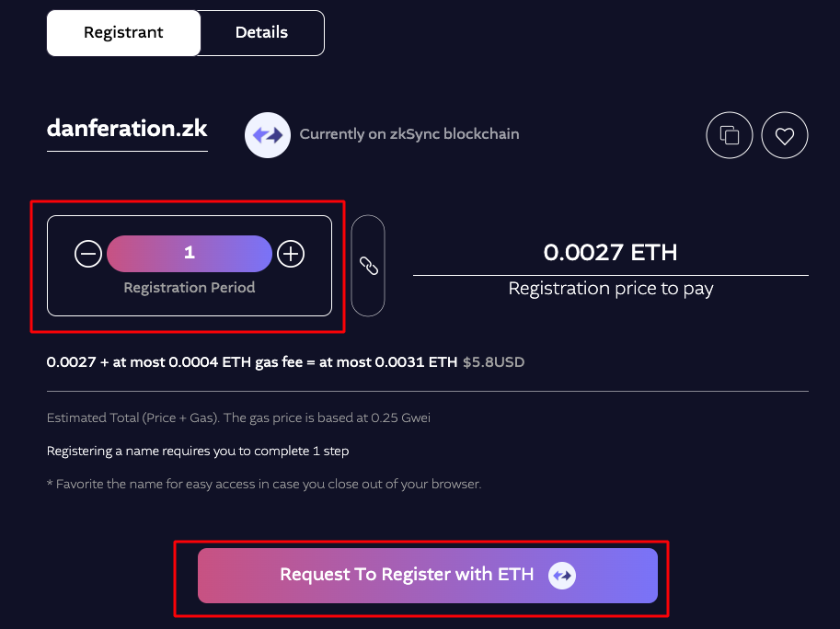Click the 'Registration price to pay' label

611,289
